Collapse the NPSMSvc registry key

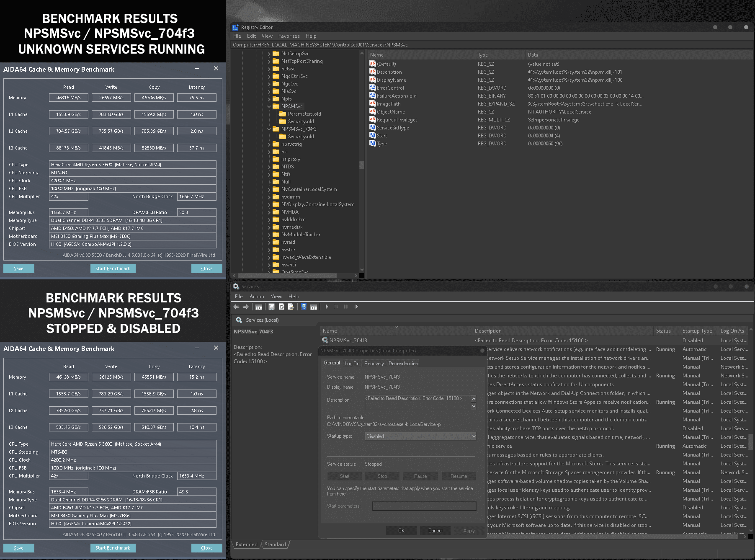coord(269,106)
